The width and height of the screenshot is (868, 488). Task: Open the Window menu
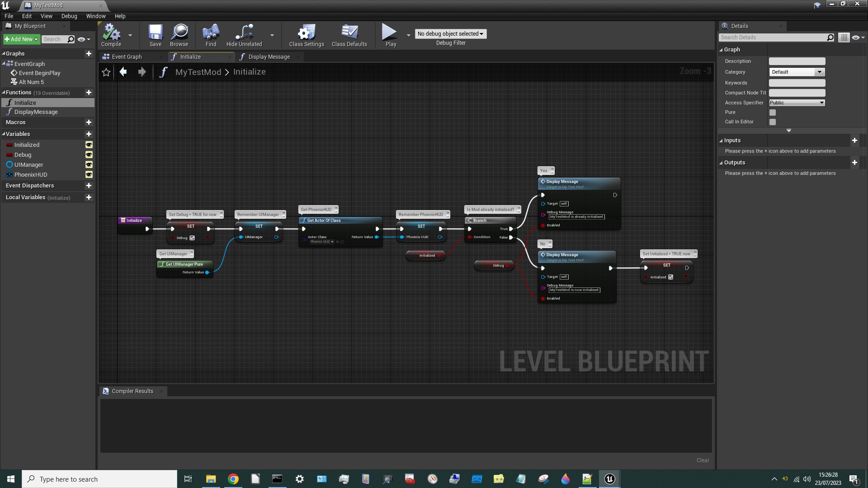[x=96, y=16]
